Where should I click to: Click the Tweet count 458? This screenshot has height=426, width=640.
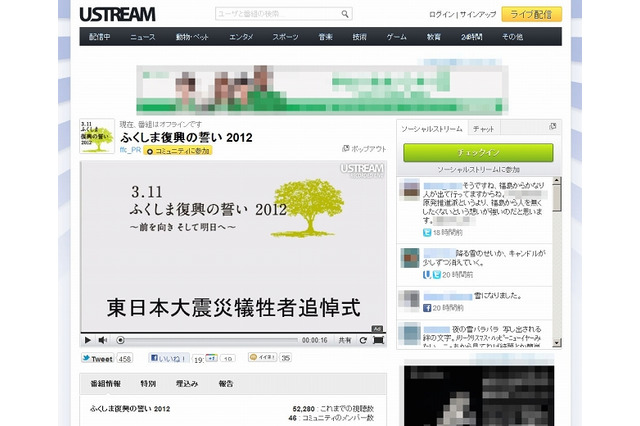(124, 359)
